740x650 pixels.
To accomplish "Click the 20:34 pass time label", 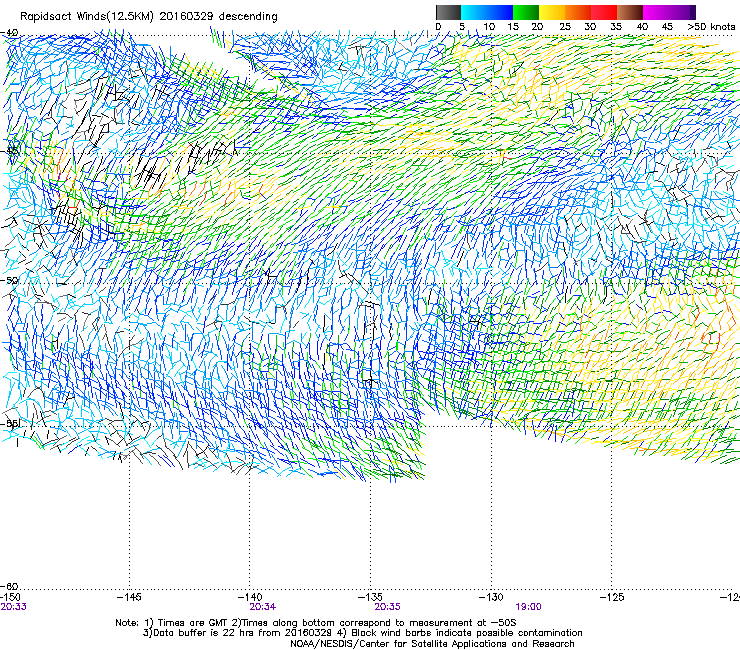I will [263, 607].
